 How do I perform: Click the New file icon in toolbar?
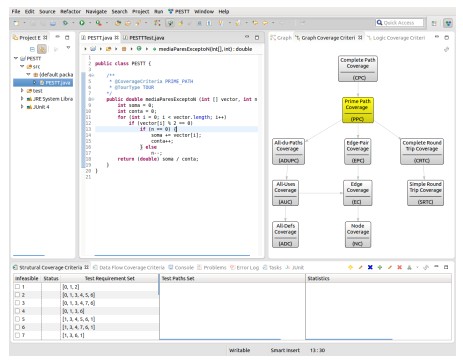(16, 23)
